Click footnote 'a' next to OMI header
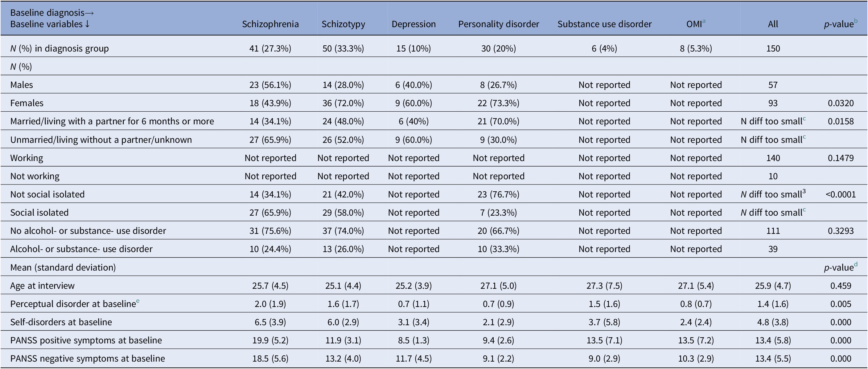 pos(704,21)
